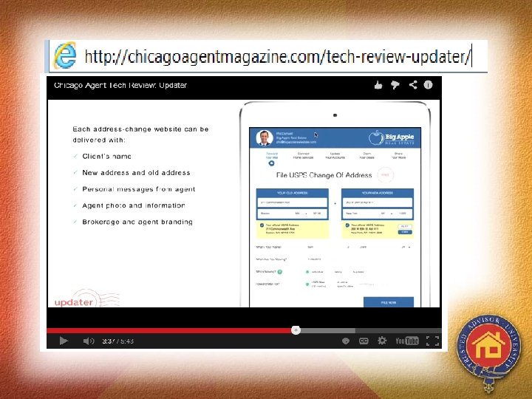Open video on YouTube logo
Viewport: 532px width, 399px height.
407,341
